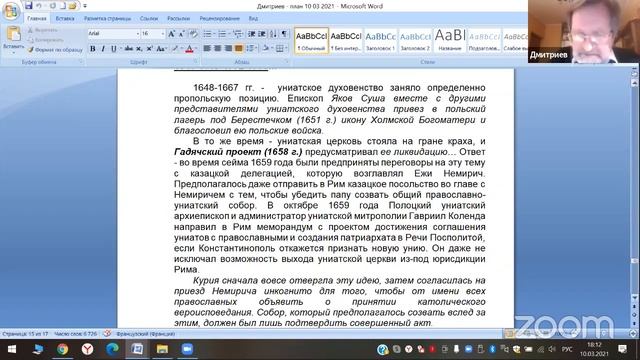Click the Sort (A-Z) icon
The width and height of the screenshot is (640, 360).
pyautogui.click(x=273, y=34)
